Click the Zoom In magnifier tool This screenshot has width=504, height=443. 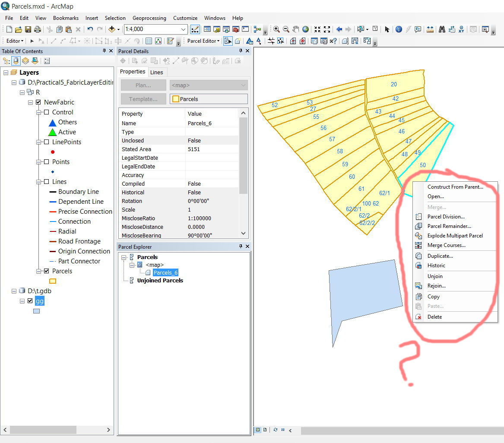click(x=276, y=29)
